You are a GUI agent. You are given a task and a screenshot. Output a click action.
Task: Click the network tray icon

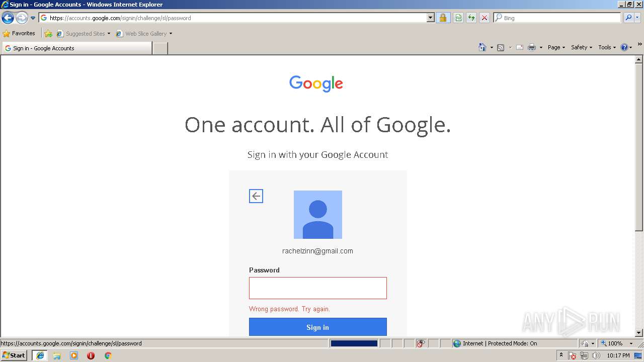[x=584, y=355]
